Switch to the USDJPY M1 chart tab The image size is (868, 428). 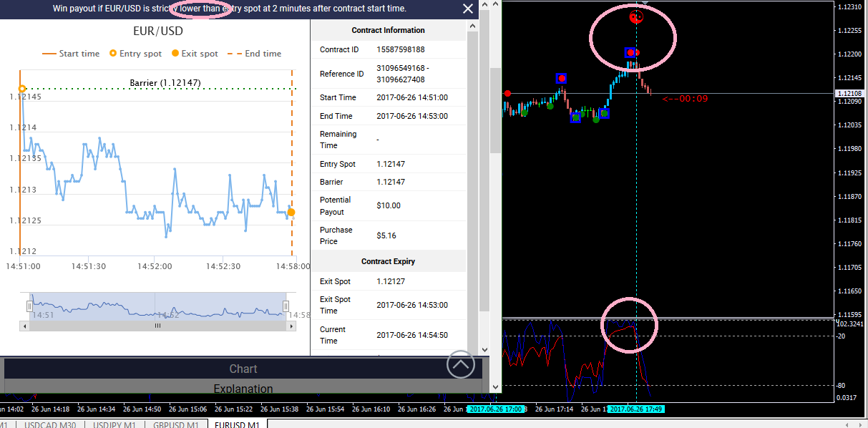tap(116, 425)
